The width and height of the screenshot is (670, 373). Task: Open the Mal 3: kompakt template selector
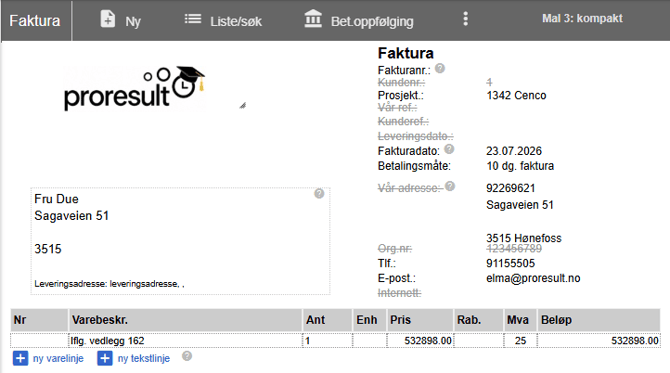click(582, 18)
